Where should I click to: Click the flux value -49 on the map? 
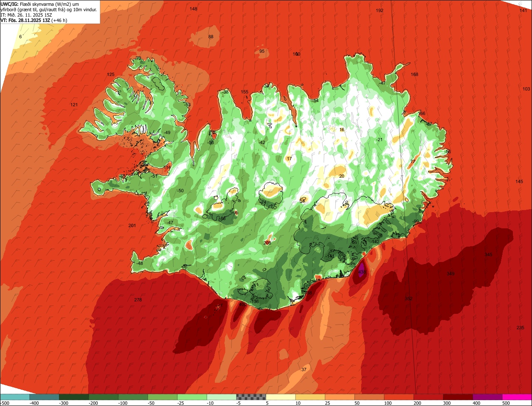[167, 132]
